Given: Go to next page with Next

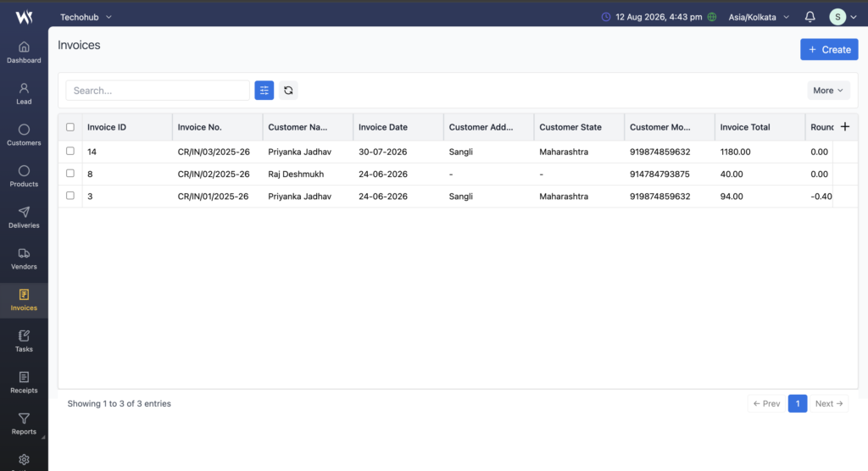Looking at the screenshot, I should point(829,403).
